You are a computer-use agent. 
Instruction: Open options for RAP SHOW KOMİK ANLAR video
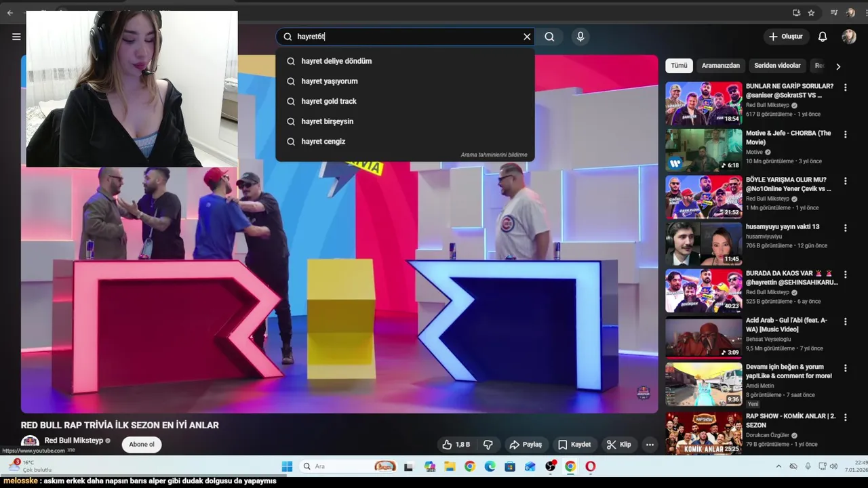(845, 417)
